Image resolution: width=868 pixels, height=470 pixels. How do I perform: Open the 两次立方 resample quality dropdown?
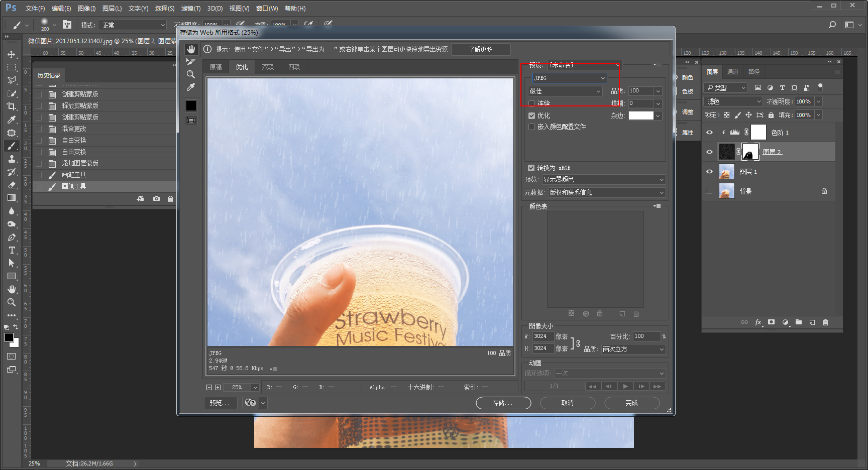point(633,349)
